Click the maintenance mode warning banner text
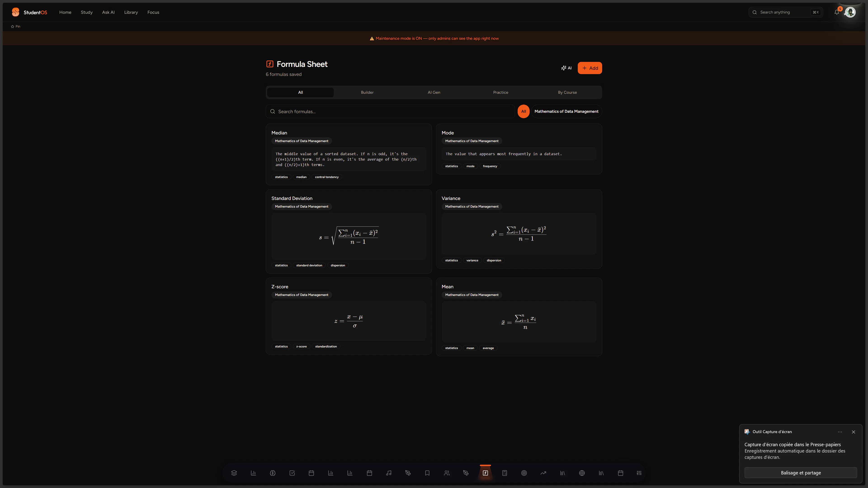The height and width of the screenshot is (488, 868). tap(437, 38)
